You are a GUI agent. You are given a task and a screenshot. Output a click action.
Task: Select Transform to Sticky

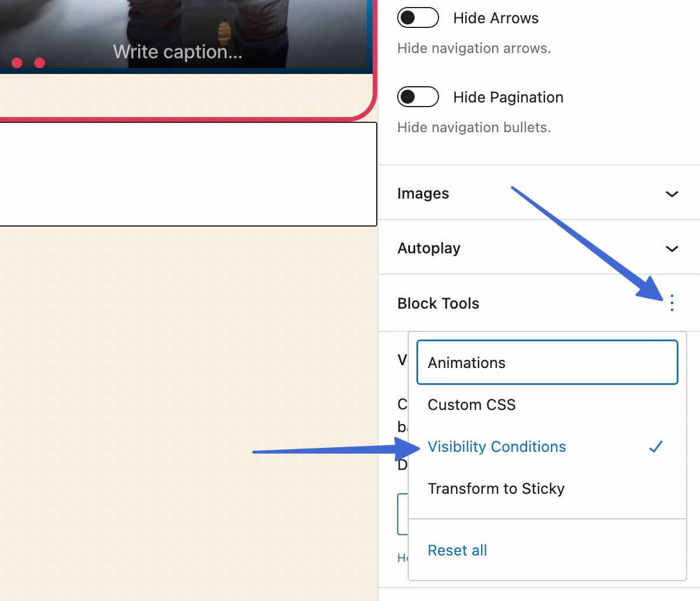(496, 489)
